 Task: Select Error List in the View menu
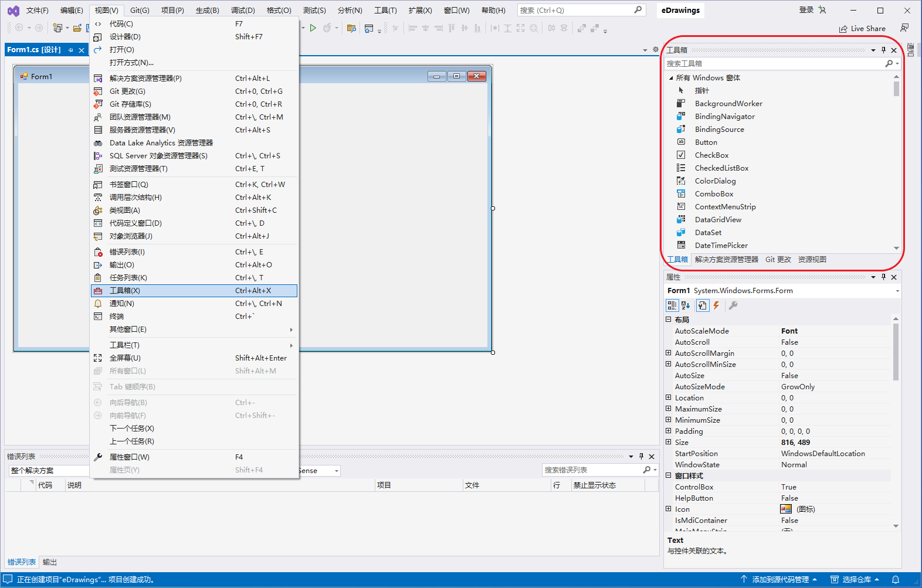(x=194, y=252)
